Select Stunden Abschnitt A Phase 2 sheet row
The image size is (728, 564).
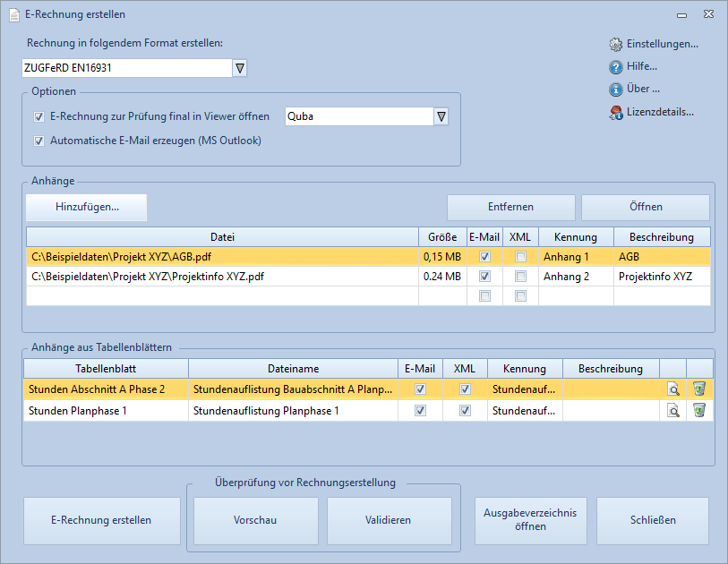106,389
